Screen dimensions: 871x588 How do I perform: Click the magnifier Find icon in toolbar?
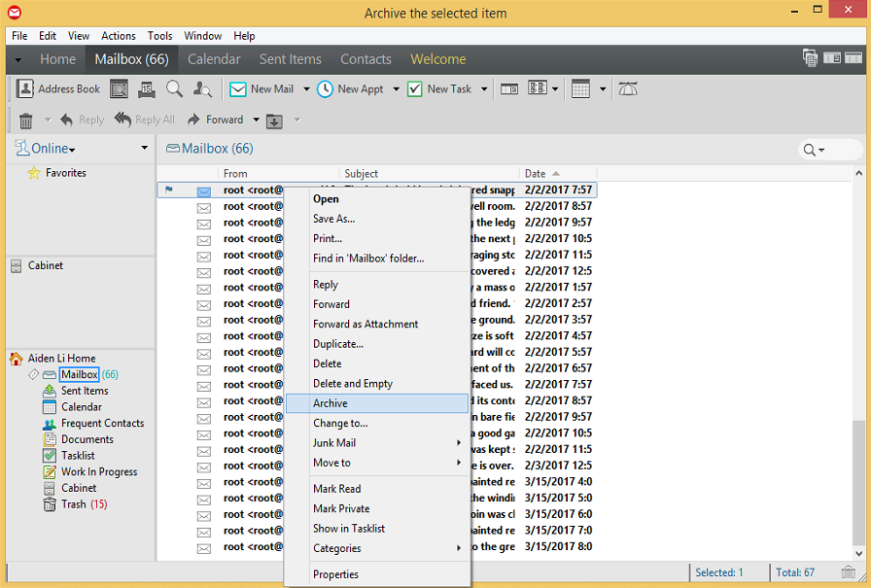174,89
